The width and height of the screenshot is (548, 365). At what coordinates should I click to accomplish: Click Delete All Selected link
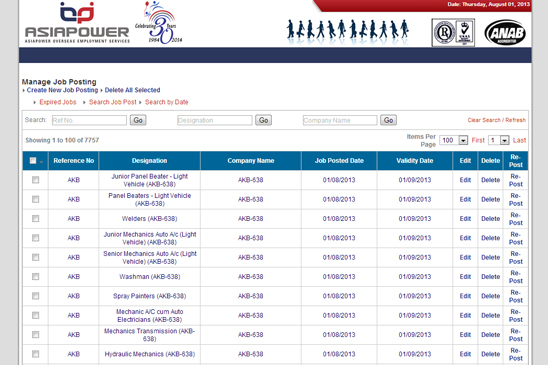pos(132,90)
